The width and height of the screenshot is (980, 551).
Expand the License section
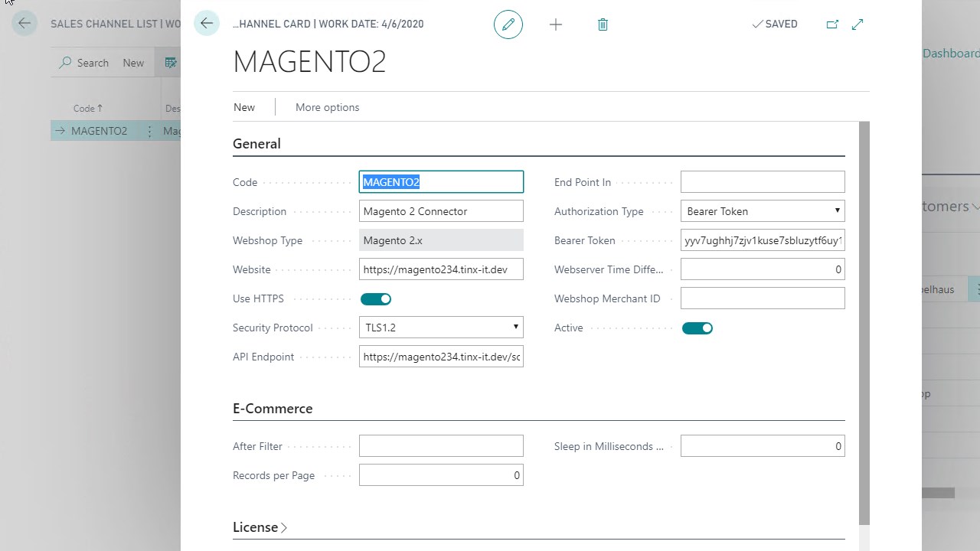[260, 527]
